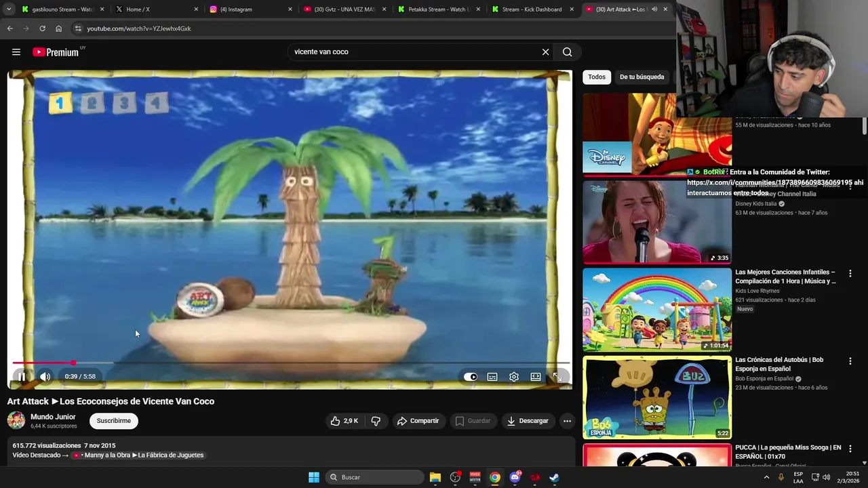Mute the Art Attack tab audio icon
Viewport: 868px width, 488px height.
(654, 9)
